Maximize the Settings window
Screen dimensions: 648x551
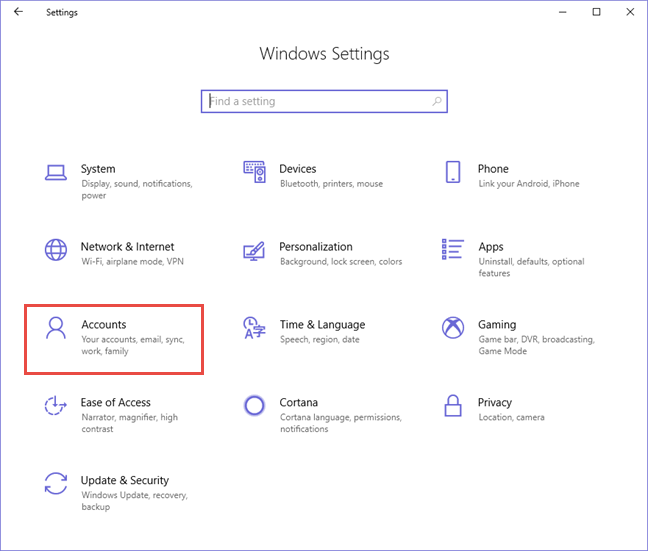[x=596, y=12]
